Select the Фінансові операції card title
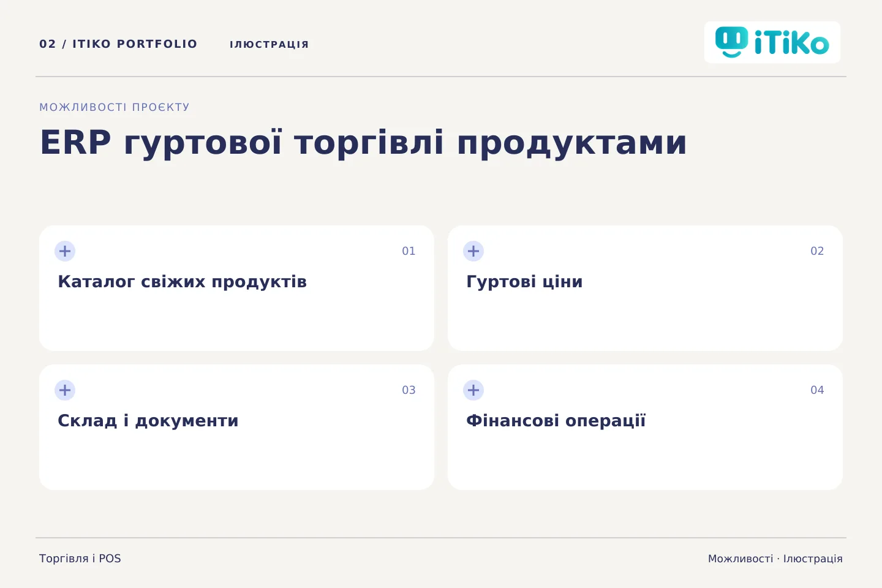The height and width of the screenshot is (588, 882). 556,421
